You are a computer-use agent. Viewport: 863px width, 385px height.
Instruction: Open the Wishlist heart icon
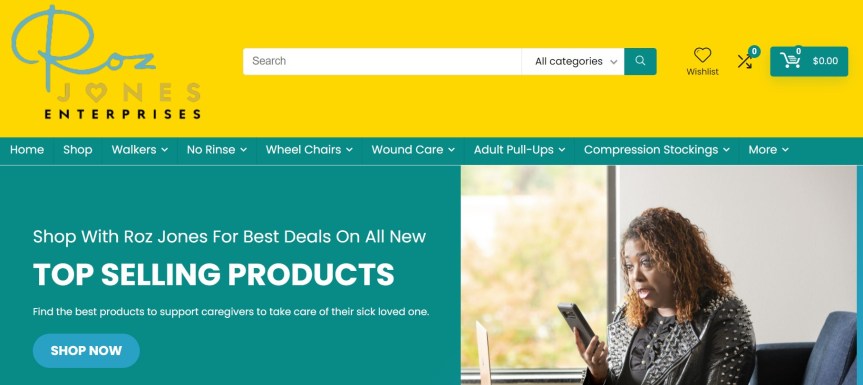(x=702, y=55)
